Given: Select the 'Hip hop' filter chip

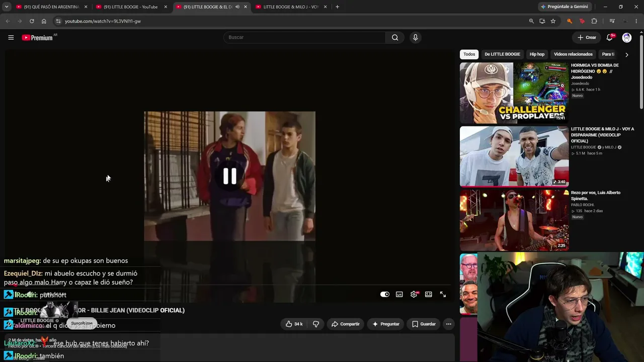Looking at the screenshot, I should pos(537,54).
